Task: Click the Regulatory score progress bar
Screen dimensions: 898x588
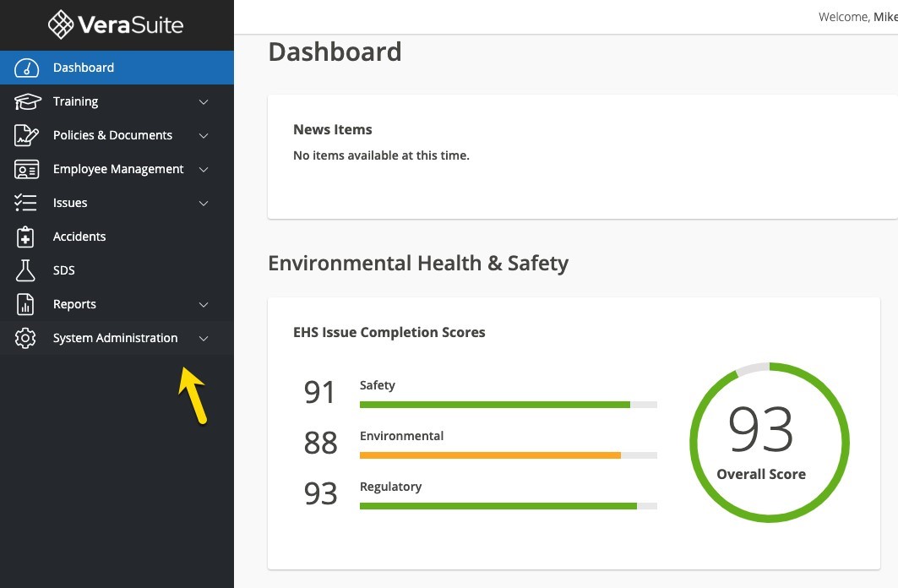Action: pos(509,505)
